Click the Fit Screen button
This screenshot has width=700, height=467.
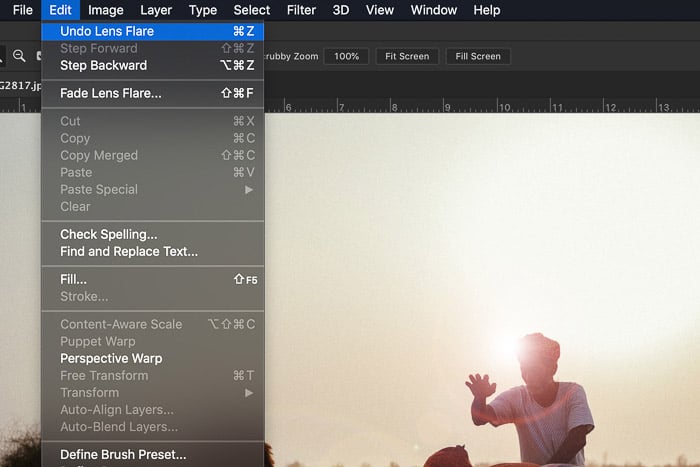[x=407, y=56]
